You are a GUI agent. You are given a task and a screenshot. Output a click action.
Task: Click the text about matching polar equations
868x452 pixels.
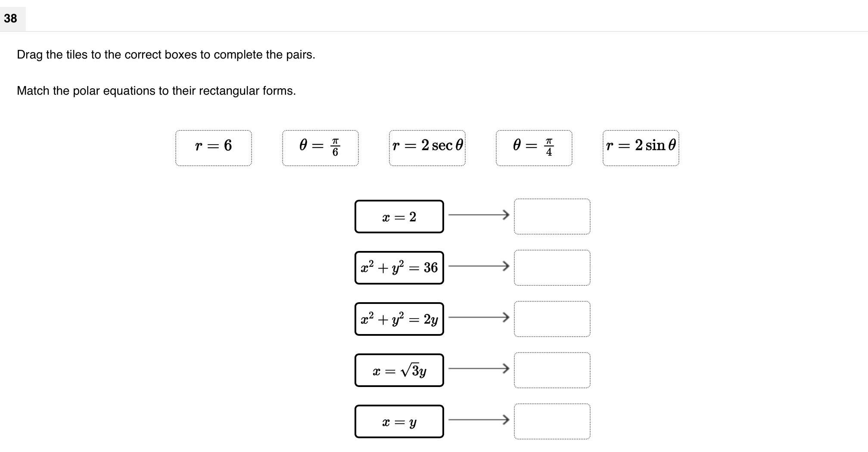156,90
